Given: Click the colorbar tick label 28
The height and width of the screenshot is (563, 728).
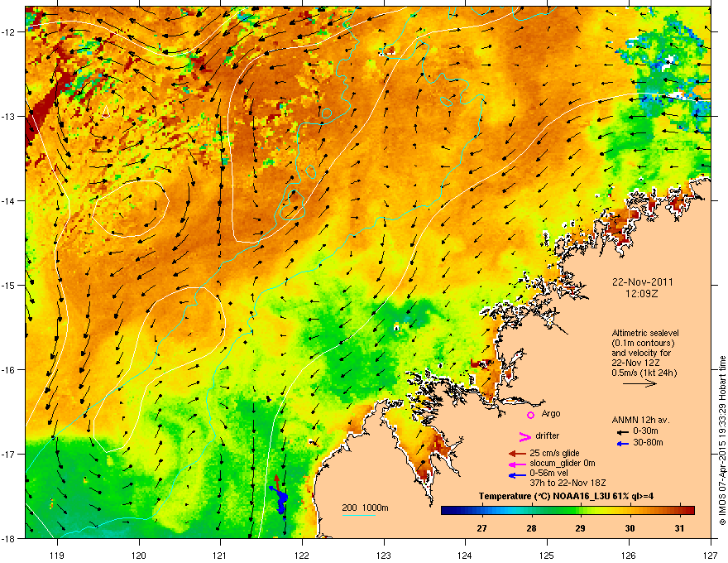Looking at the screenshot, I should pyautogui.click(x=532, y=528).
